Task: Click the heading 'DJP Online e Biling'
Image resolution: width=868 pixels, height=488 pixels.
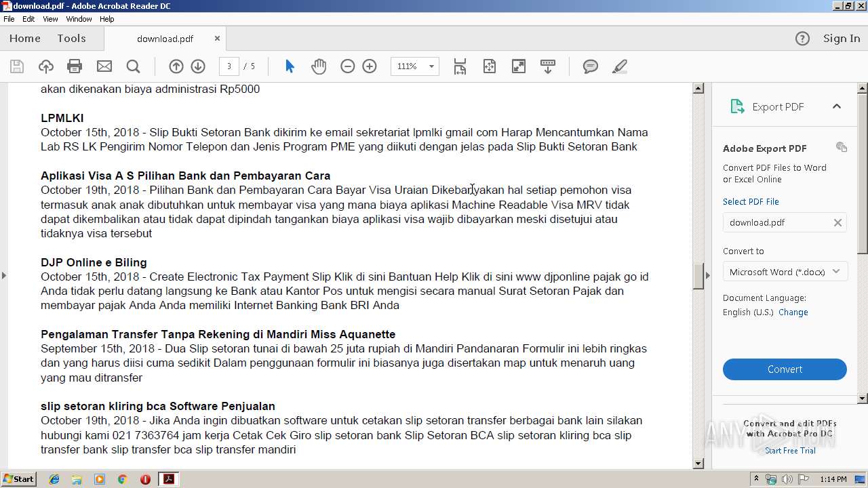Action: 94,262
